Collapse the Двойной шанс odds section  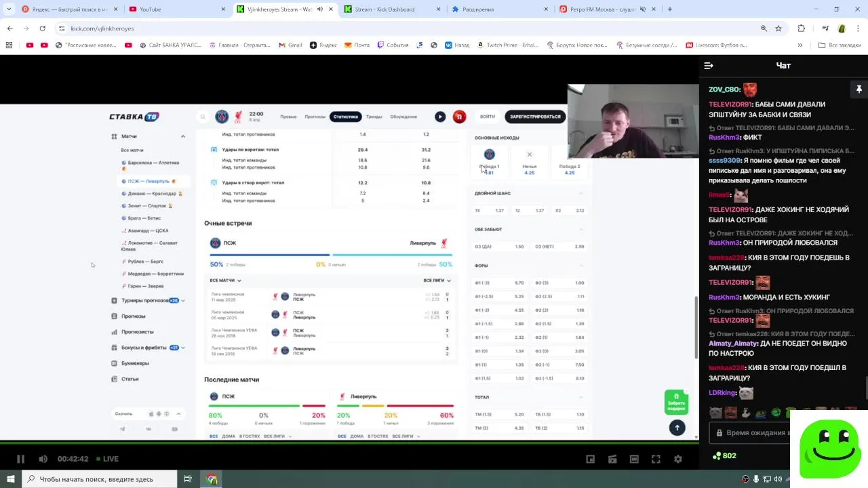tap(581, 193)
